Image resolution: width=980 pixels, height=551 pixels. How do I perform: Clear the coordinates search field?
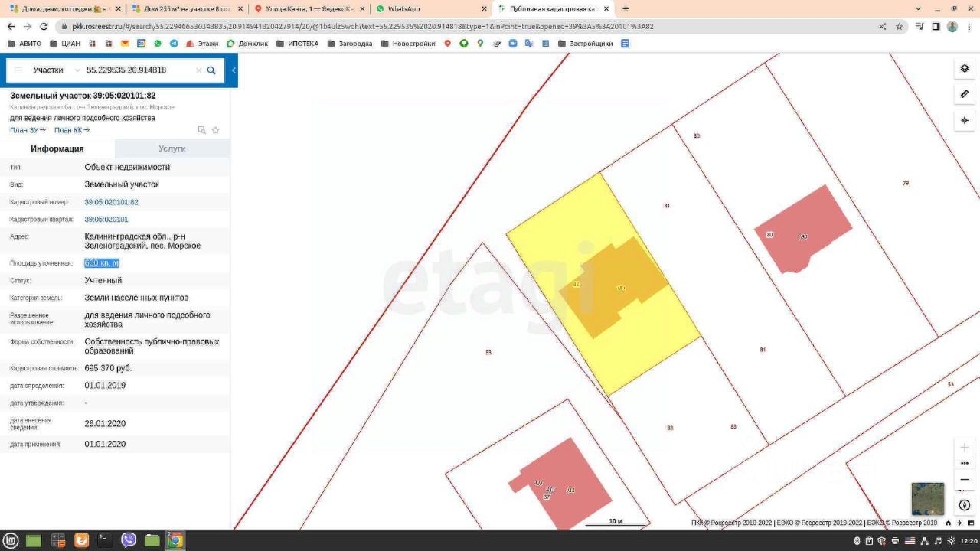[x=198, y=70]
